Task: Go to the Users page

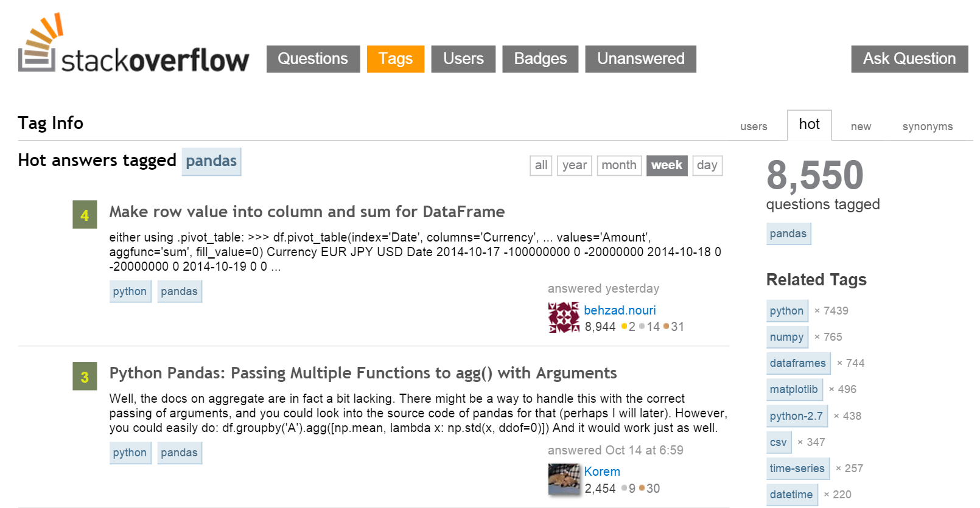Action: [x=463, y=59]
